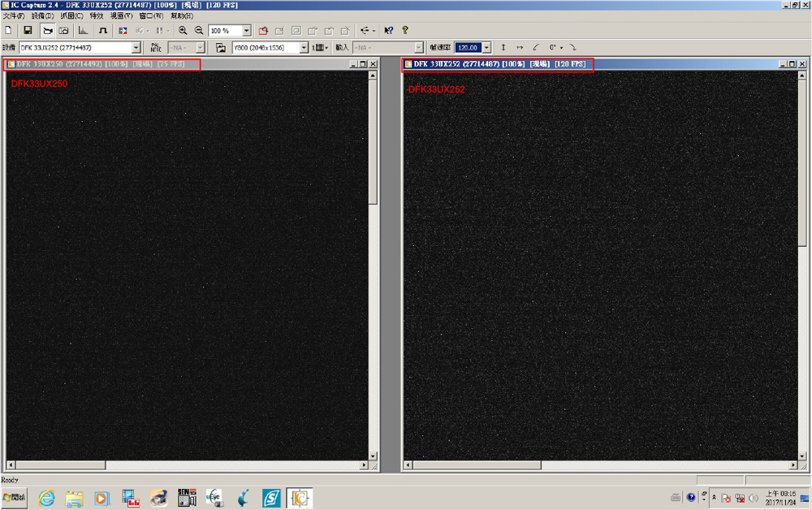The height and width of the screenshot is (510, 812).
Task: Click the yellow question mark help icon
Action: click(404, 31)
